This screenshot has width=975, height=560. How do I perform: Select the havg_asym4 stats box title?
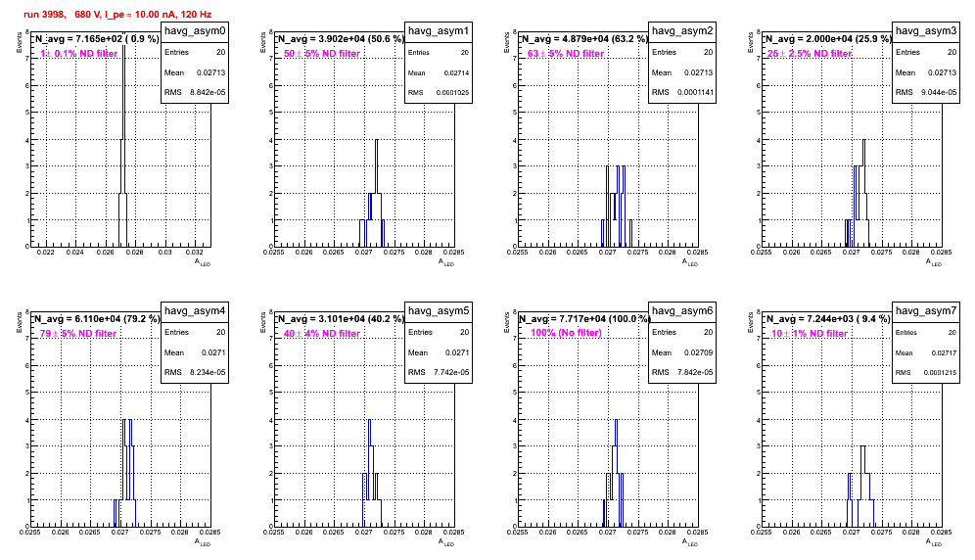click(x=195, y=311)
